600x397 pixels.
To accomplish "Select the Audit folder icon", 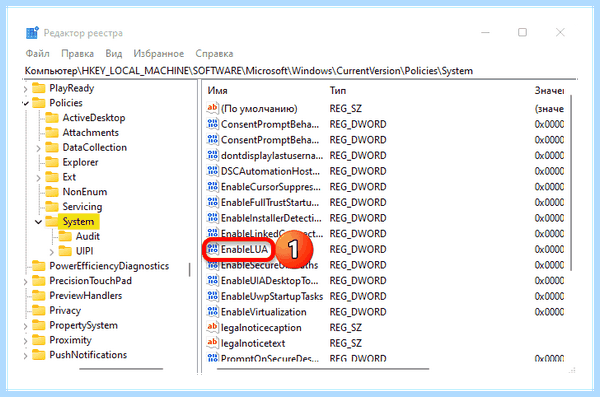I will coord(65,236).
